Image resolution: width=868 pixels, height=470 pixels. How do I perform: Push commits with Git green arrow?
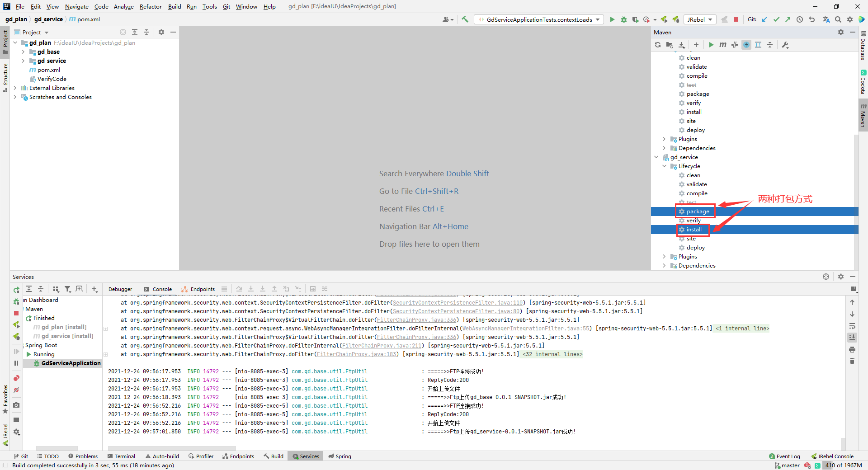[x=788, y=19]
